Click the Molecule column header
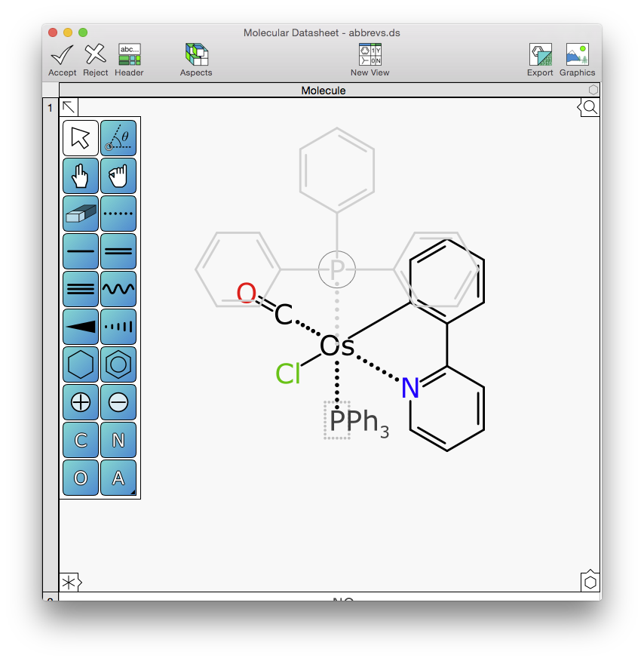 tap(323, 91)
